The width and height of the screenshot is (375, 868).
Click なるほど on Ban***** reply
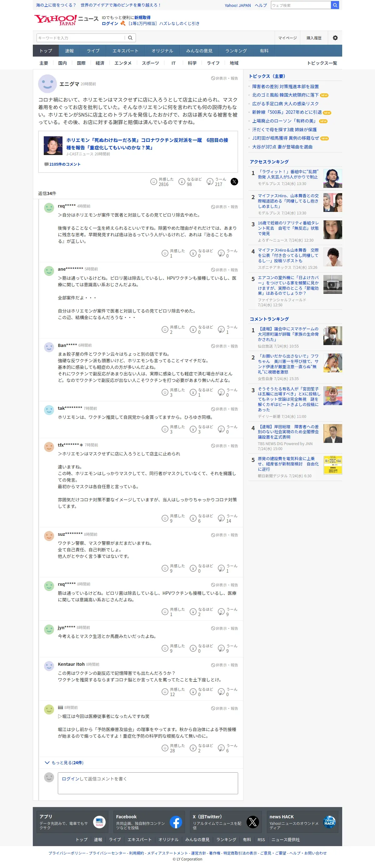click(x=193, y=392)
